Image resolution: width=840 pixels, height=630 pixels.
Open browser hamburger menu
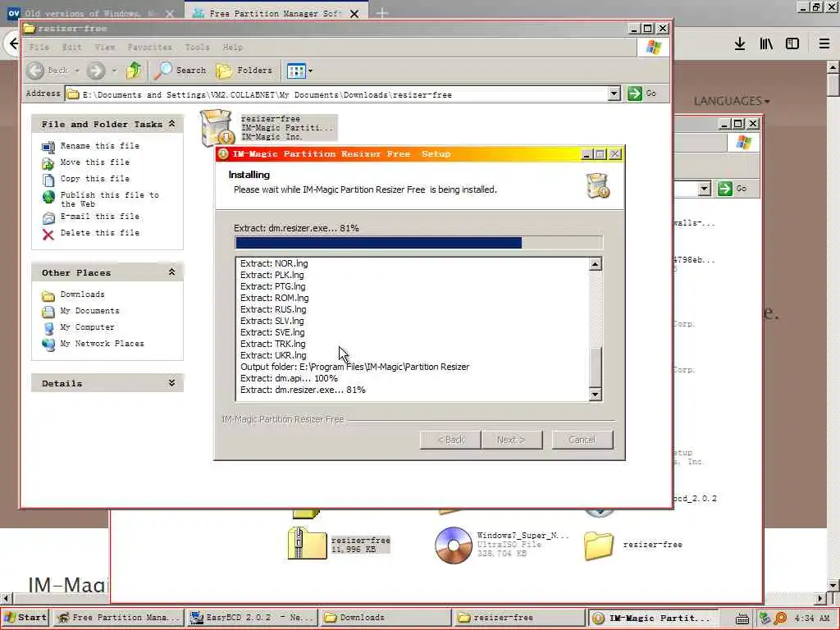824,44
